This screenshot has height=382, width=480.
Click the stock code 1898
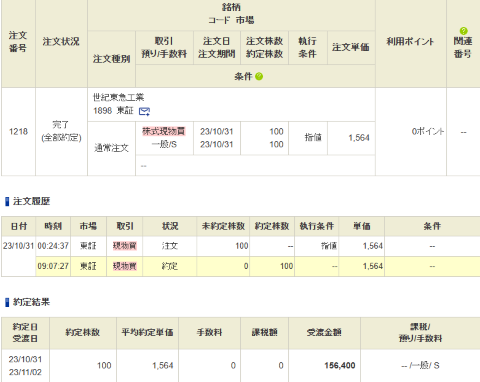pyautogui.click(x=102, y=111)
